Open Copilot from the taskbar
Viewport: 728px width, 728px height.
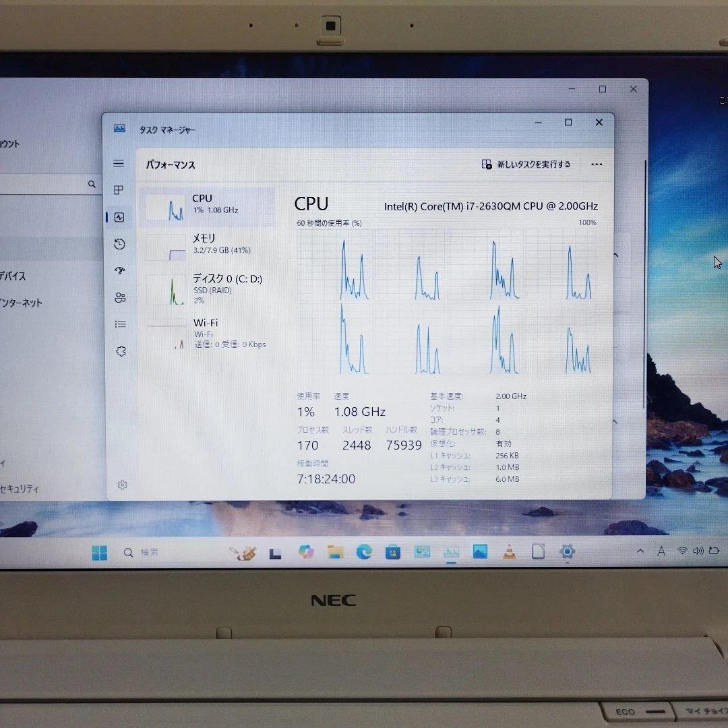click(305, 552)
